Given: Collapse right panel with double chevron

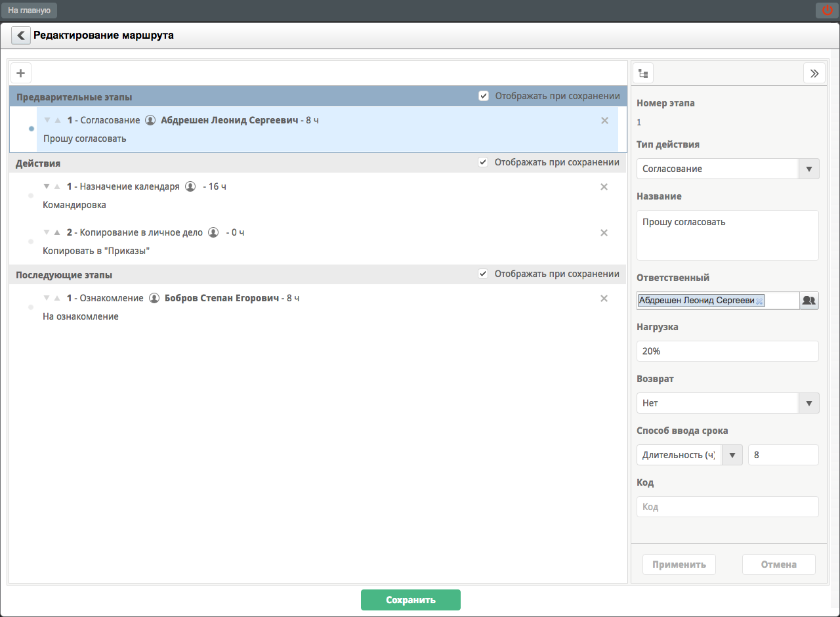Looking at the screenshot, I should coord(814,74).
